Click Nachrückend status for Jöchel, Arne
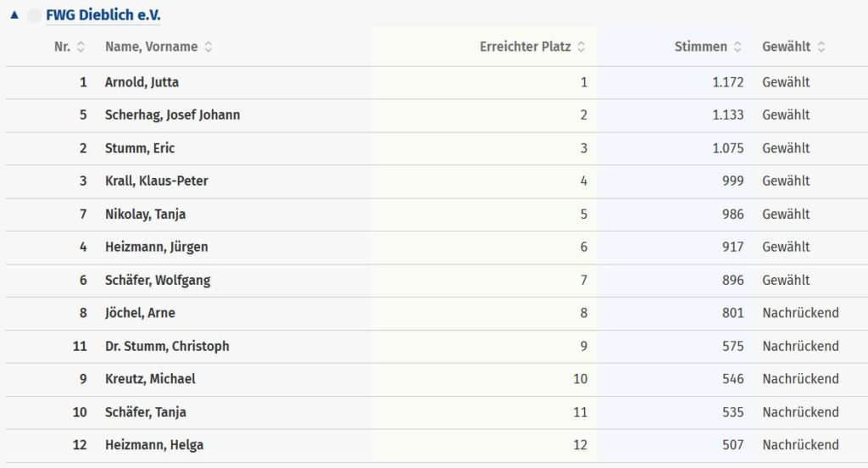This screenshot has width=868, height=468. pos(800,313)
